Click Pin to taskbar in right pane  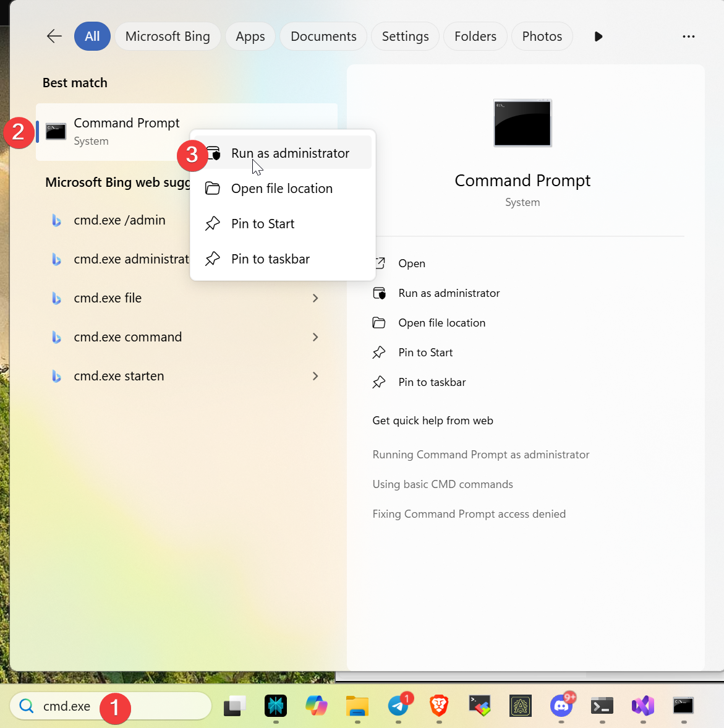[432, 382]
